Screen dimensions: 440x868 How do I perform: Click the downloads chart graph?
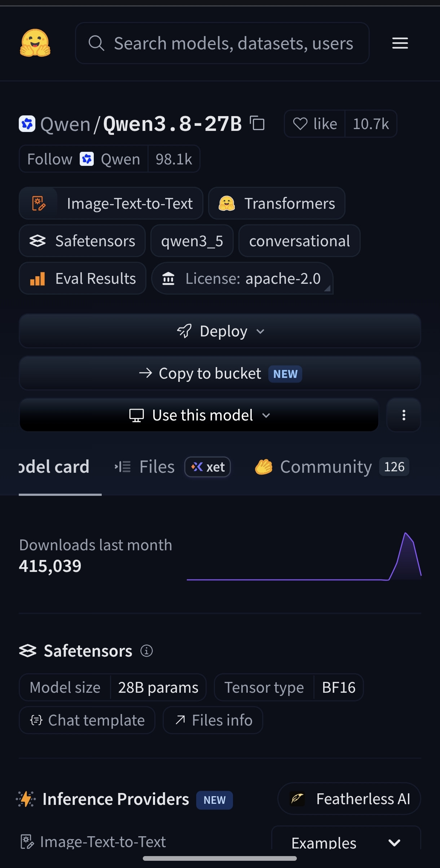304,556
